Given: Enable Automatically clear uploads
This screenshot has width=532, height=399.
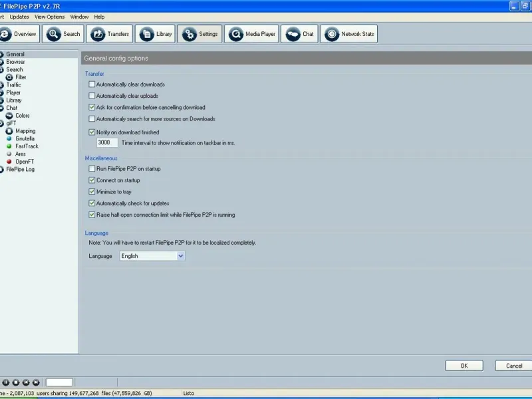Looking at the screenshot, I should click(x=92, y=96).
